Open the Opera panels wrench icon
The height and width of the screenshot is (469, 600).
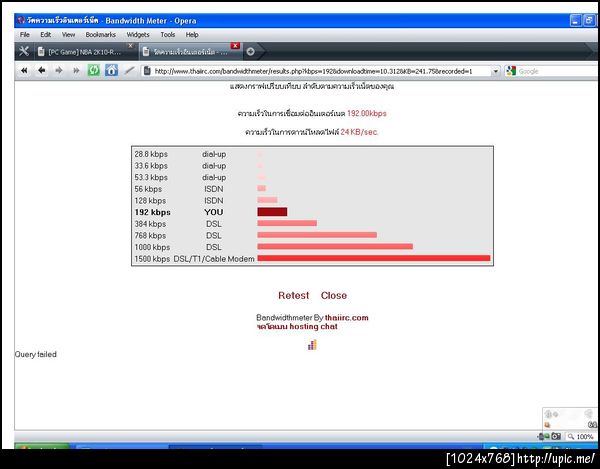[24, 51]
